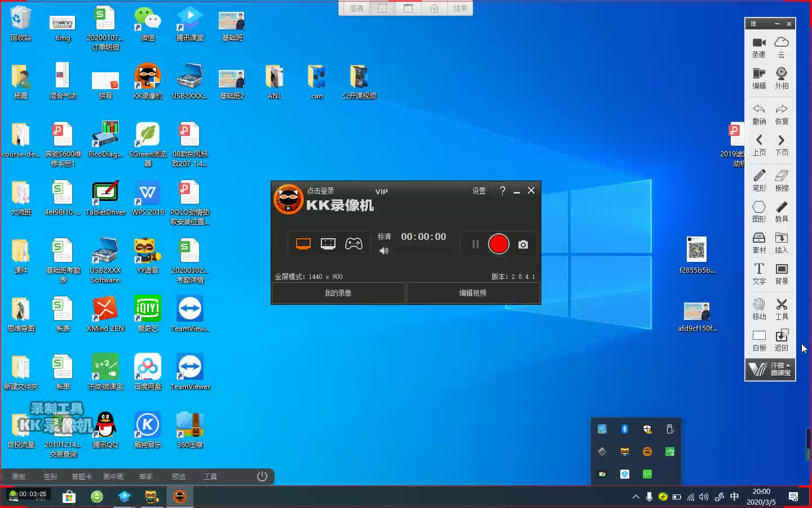The height and width of the screenshot is (508, 812).
Task: Select the 外拍 webcam tool
Action: pyautogui.click(x=781, y=78)
